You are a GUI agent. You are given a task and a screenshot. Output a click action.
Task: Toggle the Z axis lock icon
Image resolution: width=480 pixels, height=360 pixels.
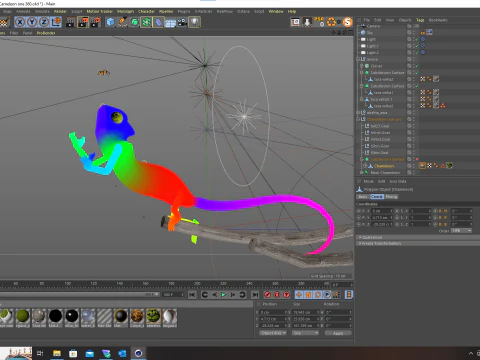click(x=44, y=22)
